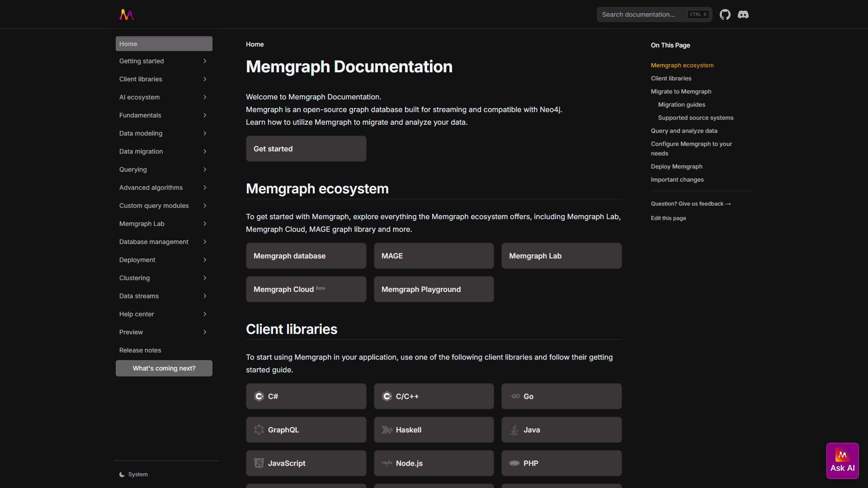Expand the Client libraries sidebar chevron

(205, 79)
